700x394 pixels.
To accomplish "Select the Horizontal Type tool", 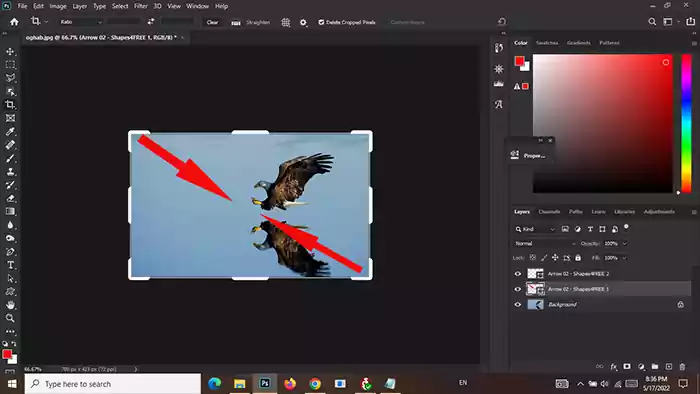I will (10, 265).
